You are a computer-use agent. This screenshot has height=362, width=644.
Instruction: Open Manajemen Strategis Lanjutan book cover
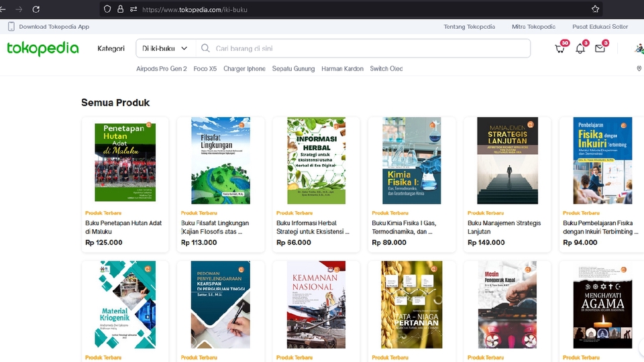(507, 160)
